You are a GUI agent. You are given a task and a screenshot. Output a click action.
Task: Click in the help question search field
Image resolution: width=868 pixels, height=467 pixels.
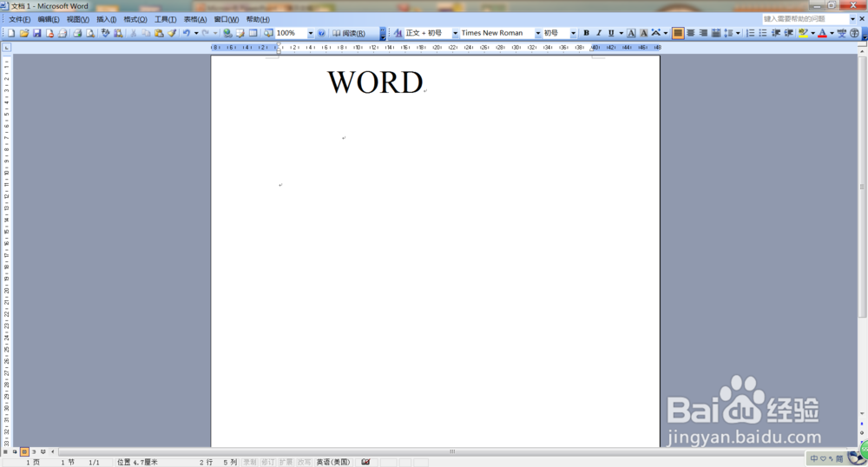pyautogui.click(x=806, y=19)
